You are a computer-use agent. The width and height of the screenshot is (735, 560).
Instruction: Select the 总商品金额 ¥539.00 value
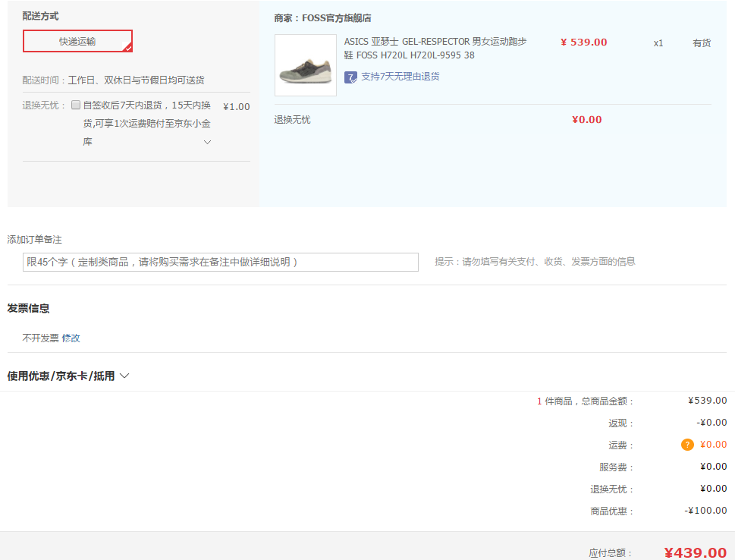[x=708, y=401]
